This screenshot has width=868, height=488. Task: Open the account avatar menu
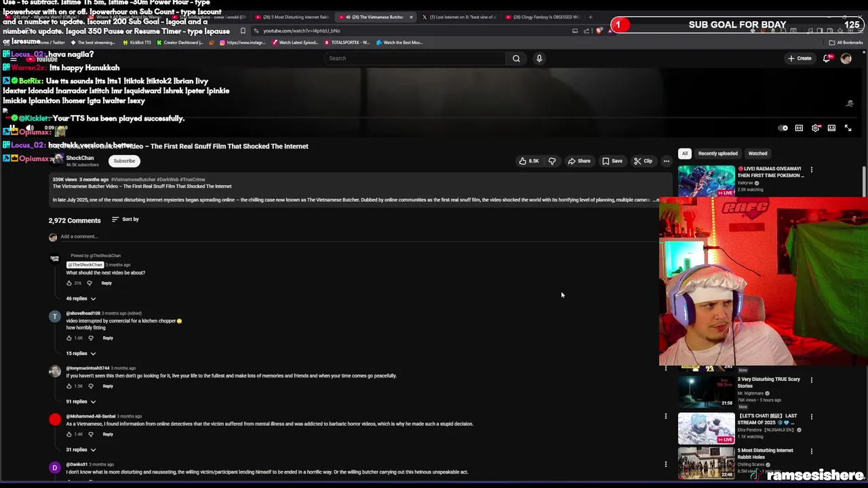click(x=846, y=58)
